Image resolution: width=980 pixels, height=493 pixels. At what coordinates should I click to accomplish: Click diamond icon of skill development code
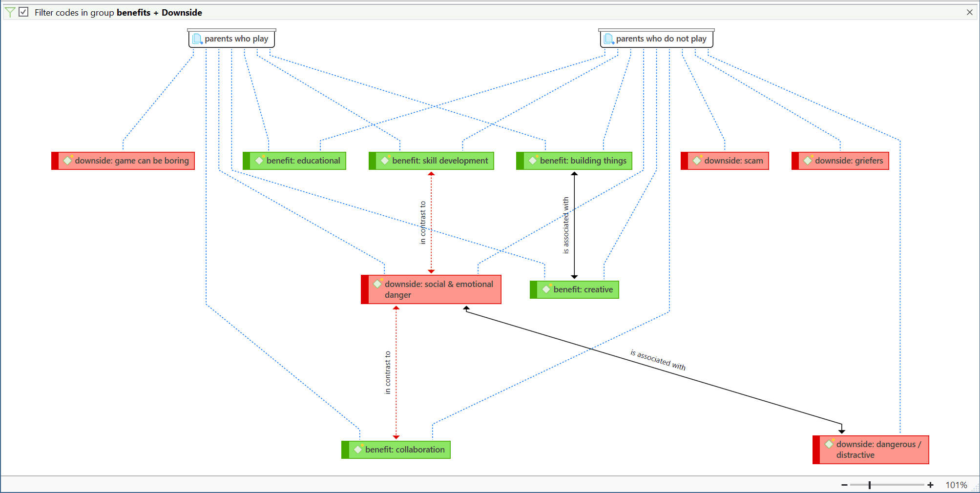tap(385, 160)
